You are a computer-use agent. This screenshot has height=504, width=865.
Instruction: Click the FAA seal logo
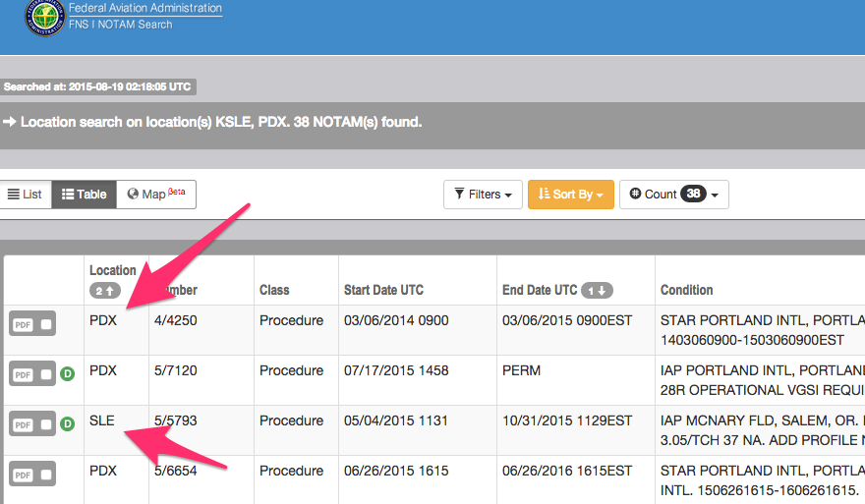click(44, 17)
